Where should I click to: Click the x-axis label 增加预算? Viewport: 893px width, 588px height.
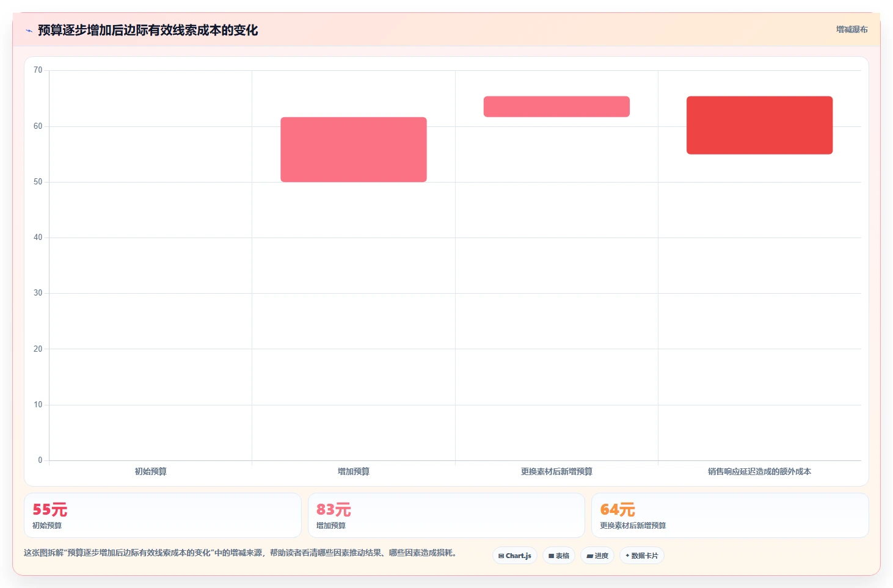click(x=354, y=471)
